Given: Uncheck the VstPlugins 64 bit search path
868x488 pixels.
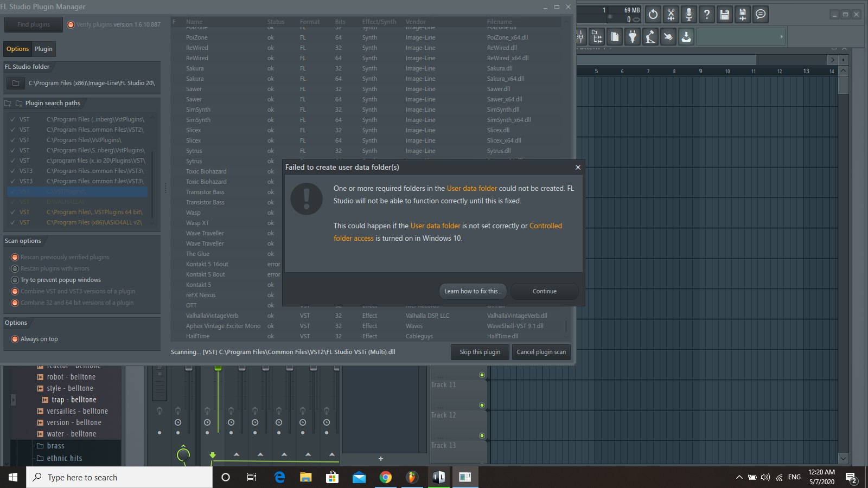Looking at the screenshot, I should pyautogui.click(x=12, y=212).
